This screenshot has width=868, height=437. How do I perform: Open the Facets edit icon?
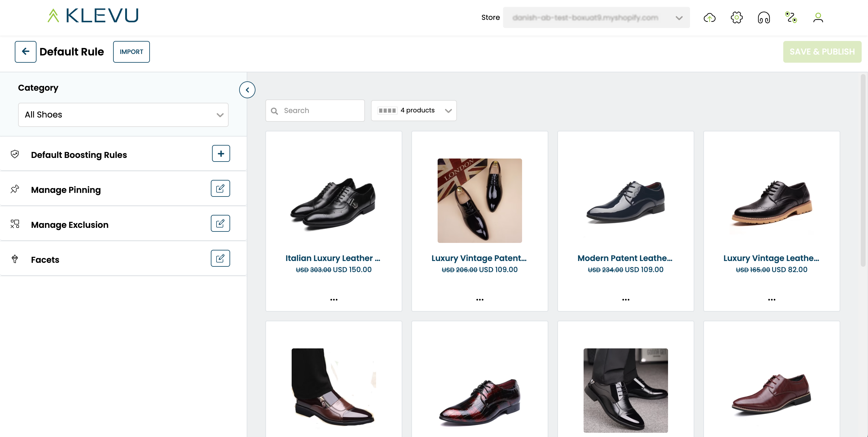click(220, 258)
